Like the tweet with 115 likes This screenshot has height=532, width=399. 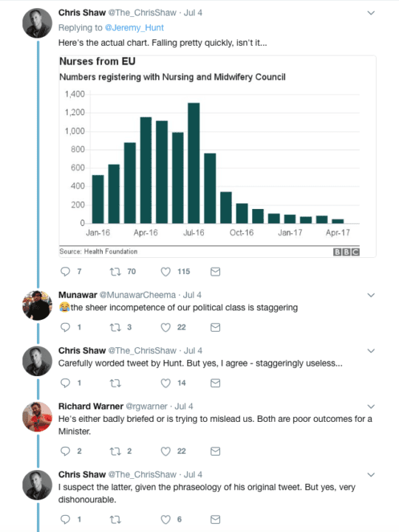click(166, 272)
